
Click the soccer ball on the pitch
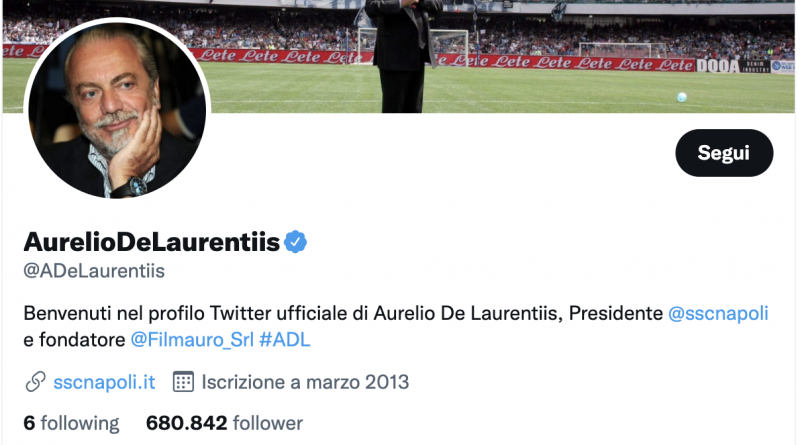coord(682,97)
